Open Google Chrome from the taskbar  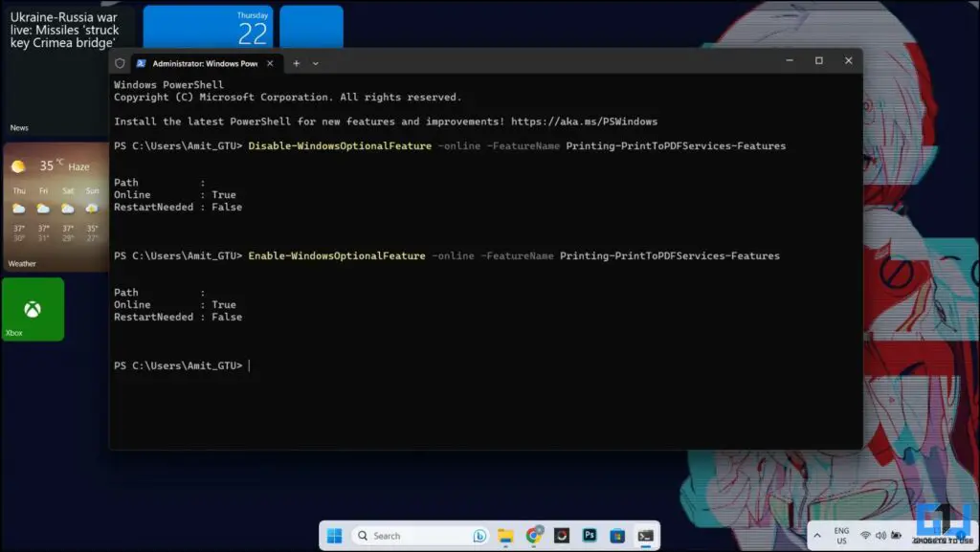pyautogui.click(x=534, y=535)
